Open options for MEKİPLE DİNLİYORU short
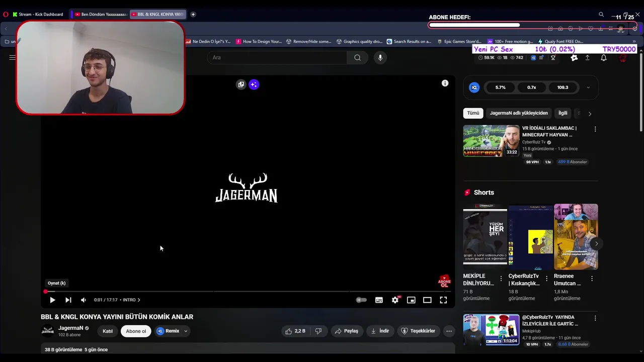The image size is (644, 362). coord(501,279)
